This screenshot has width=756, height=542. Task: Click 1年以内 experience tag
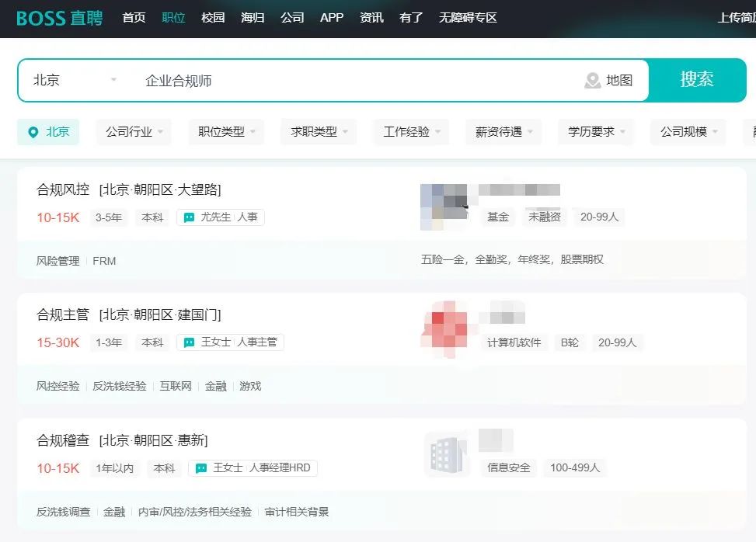pos(115,468)
